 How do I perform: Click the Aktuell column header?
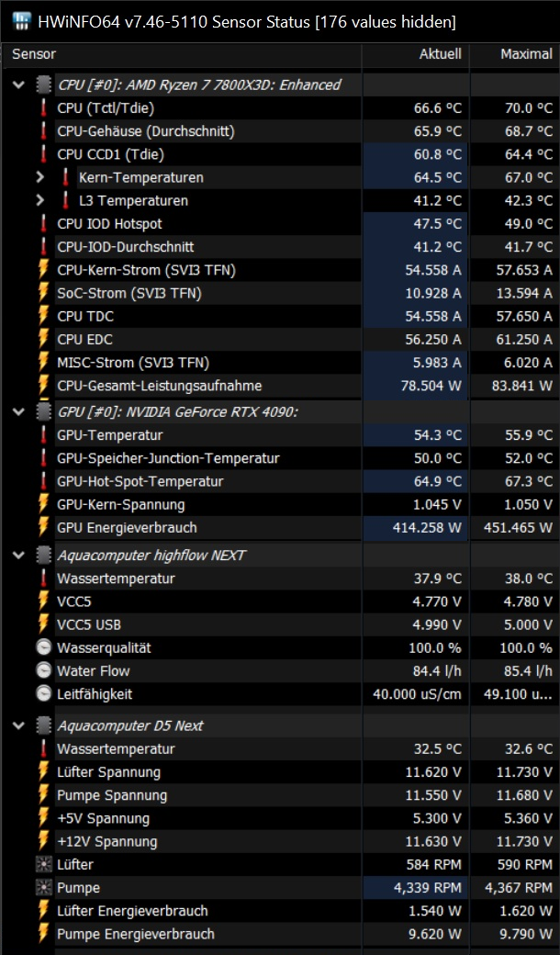pos(440,54)
